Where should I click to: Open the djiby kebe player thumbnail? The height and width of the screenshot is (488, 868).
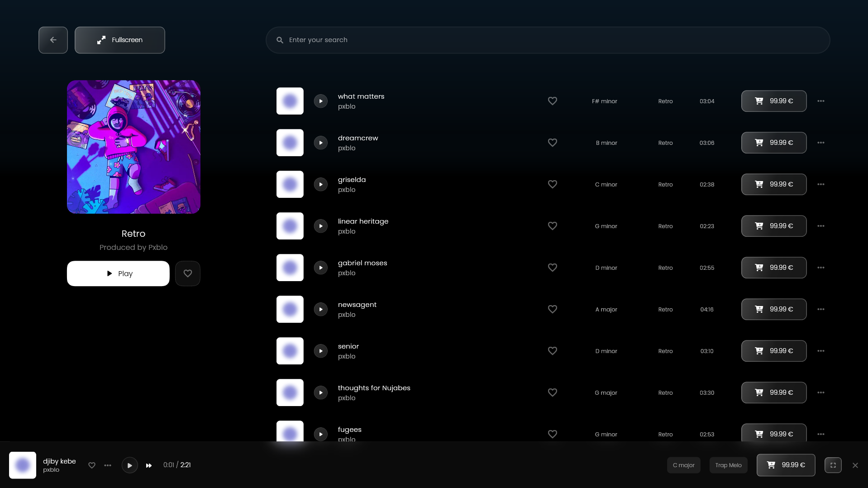23,465
